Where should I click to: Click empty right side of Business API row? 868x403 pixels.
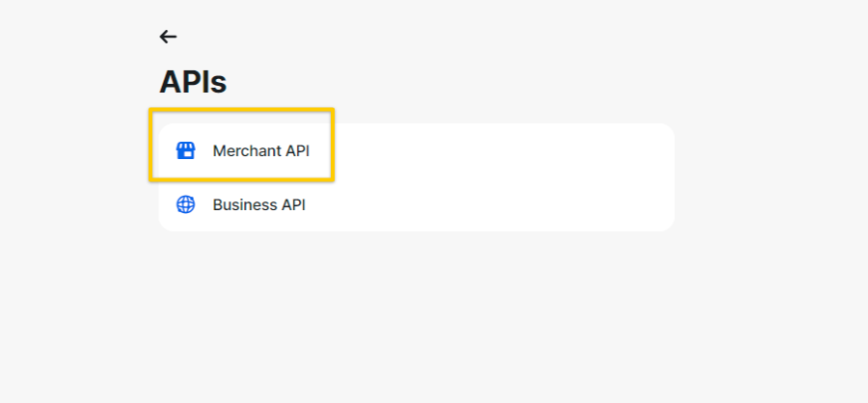tap(499, 204)
